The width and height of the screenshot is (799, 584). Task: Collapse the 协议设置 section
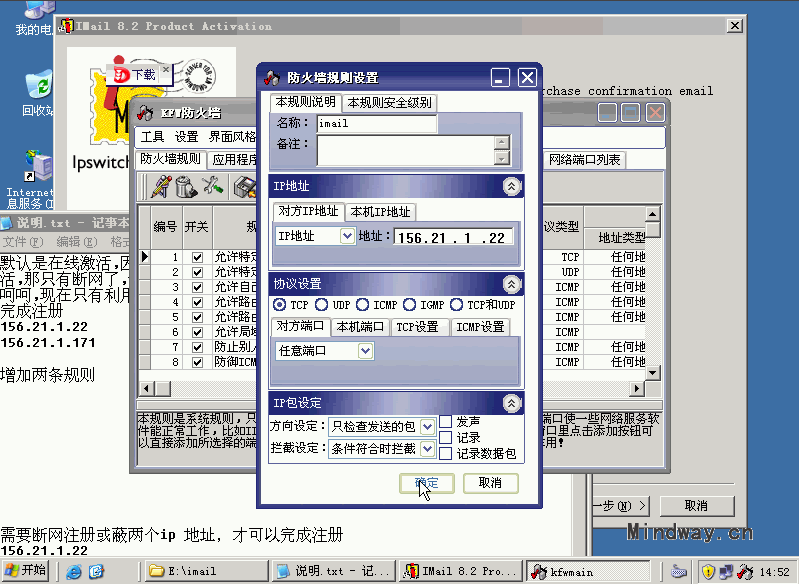point(511,284)
